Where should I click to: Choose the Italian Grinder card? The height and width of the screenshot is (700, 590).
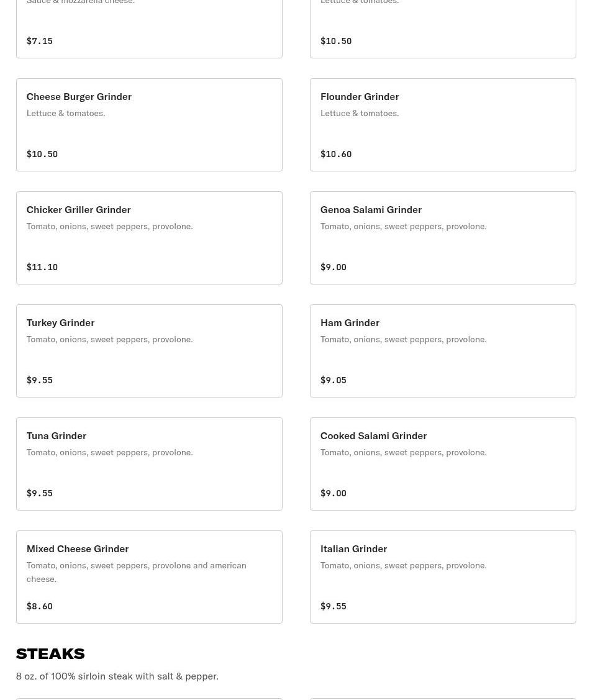point(443,577)
